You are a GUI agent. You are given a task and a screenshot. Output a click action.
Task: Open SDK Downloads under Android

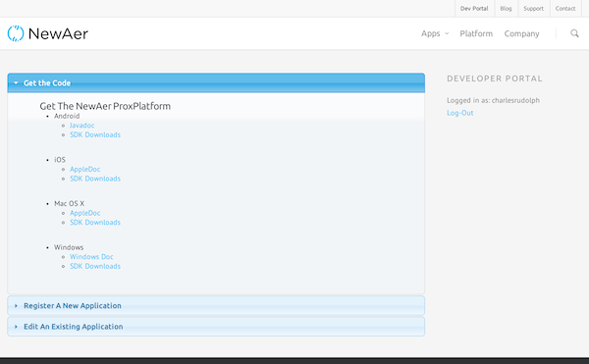click(95, 134)
